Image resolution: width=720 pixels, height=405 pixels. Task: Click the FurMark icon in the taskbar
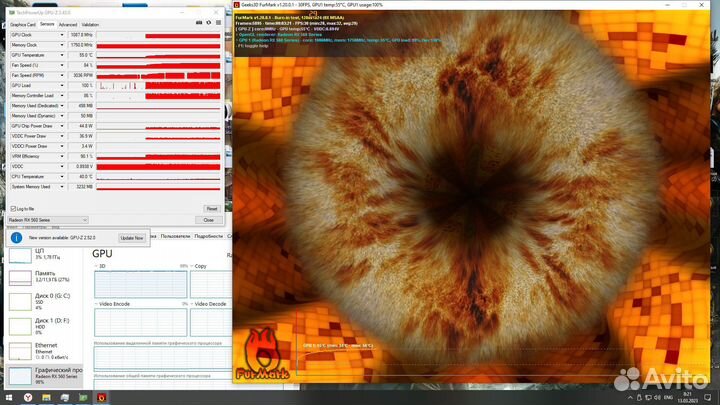[101, 398]
